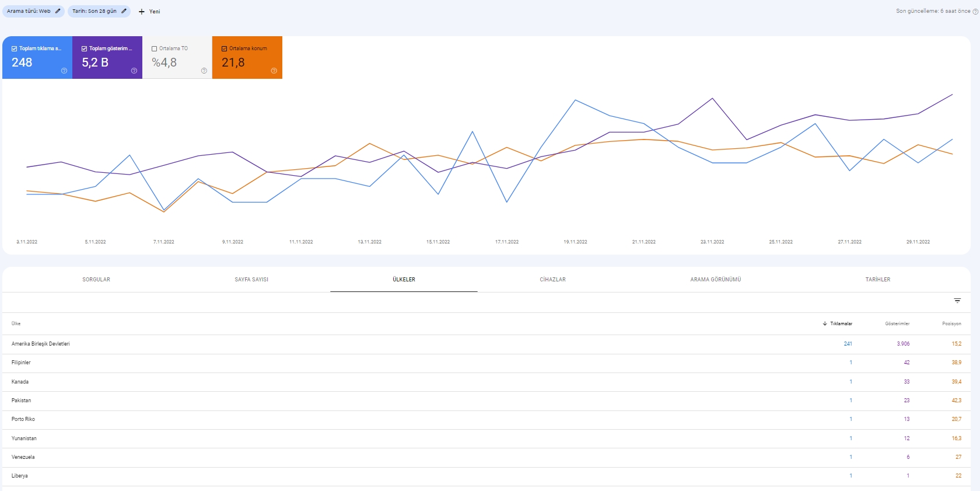This screenshot has width=980, height=491.
Task: Edit the Arama türü: Web filter pencil
Action: pos(58,11)
